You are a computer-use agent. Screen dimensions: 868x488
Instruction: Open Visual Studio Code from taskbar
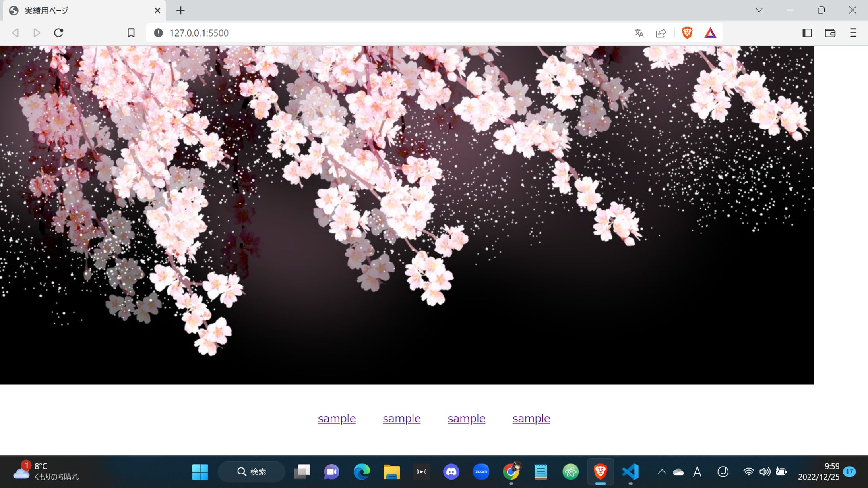[630, 472]
